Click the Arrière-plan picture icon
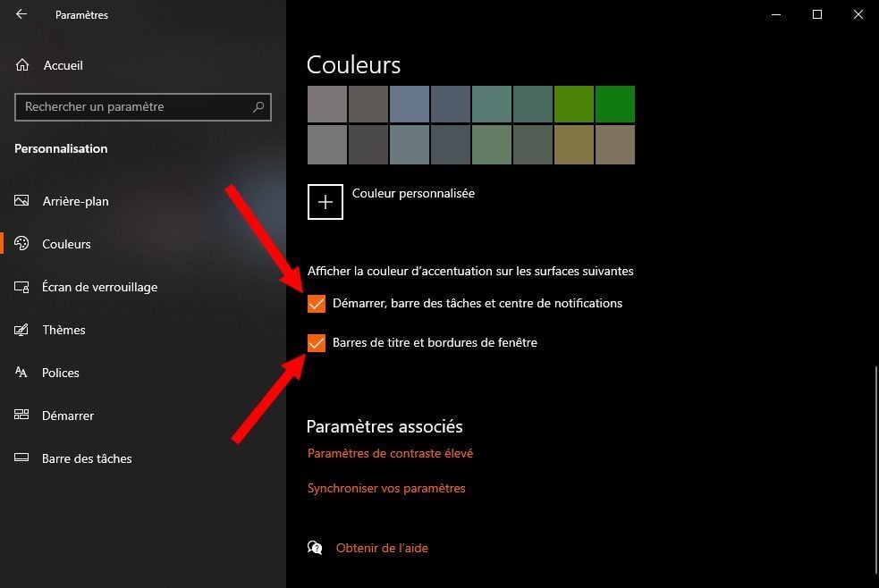 (x=21, y=200)
